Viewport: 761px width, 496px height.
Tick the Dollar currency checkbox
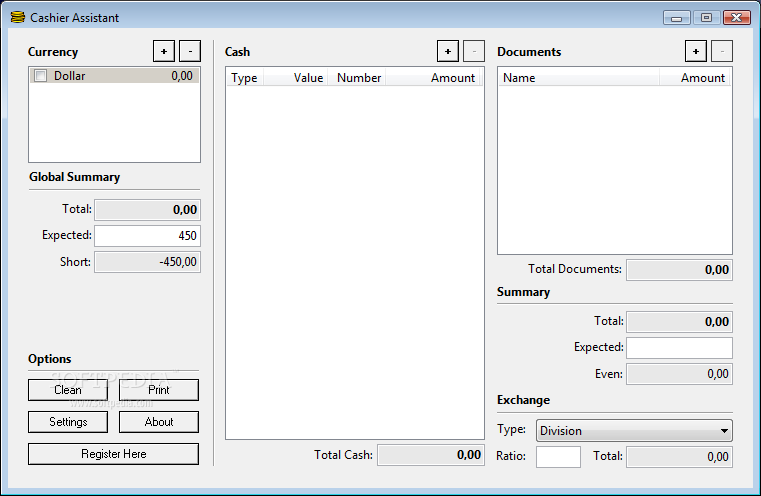(41, 76)
